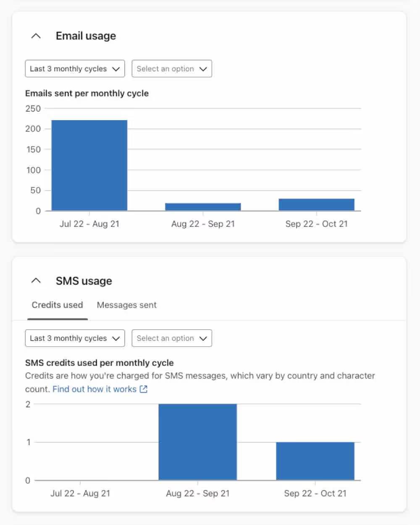Click the Find out how it works link
The height and width of the screenshot is (525, 420).
pyautogui.click(x=94, y=389)
